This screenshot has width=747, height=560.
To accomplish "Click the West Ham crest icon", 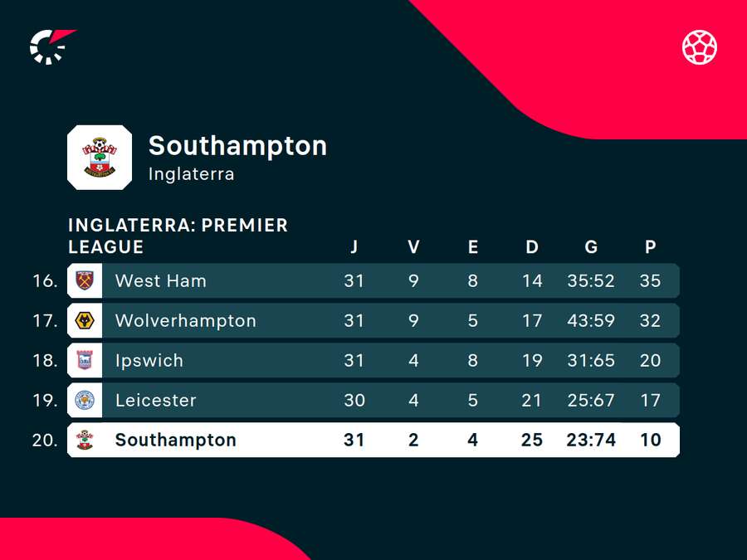I will click(85, 280).
